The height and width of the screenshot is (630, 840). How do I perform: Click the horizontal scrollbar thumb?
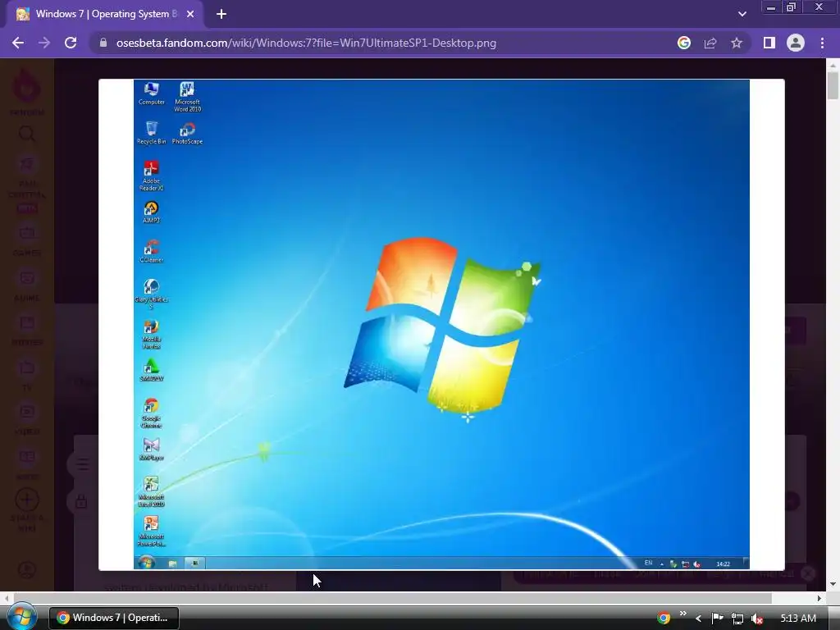(x=393, y=598)
